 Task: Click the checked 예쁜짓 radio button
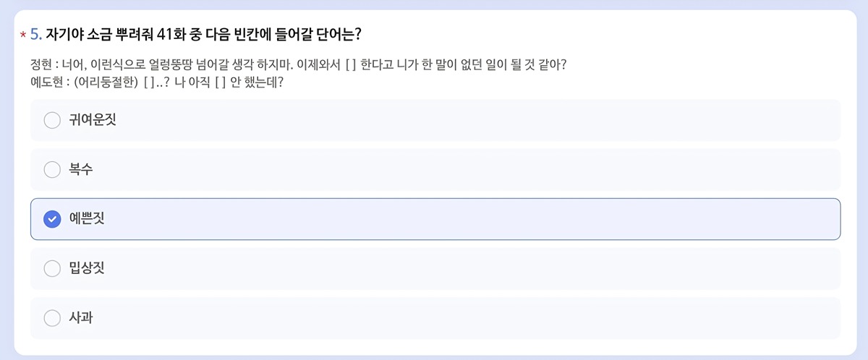tap(52, 219)
